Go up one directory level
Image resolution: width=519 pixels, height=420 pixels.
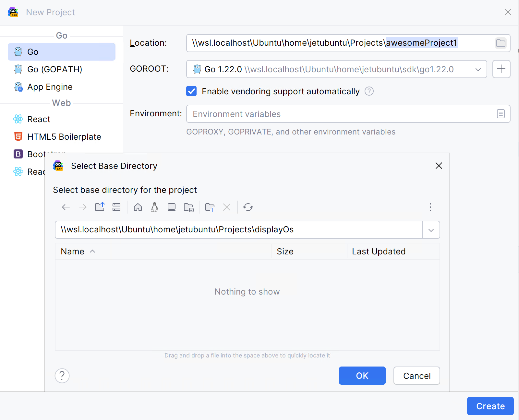point(100,207)
